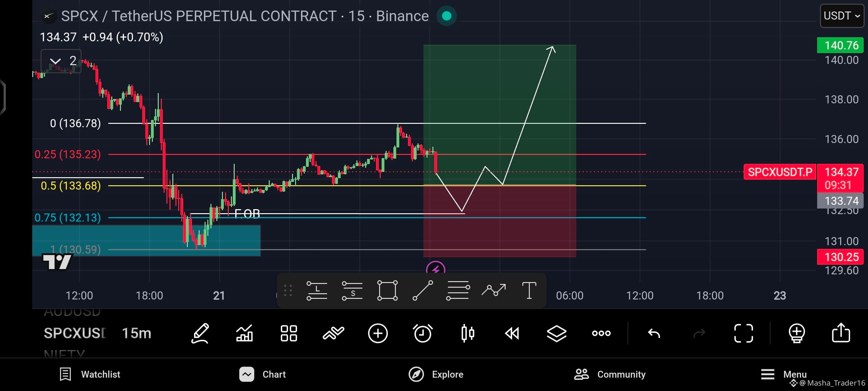Start bar replay with rewind icon

click(512, 333)
